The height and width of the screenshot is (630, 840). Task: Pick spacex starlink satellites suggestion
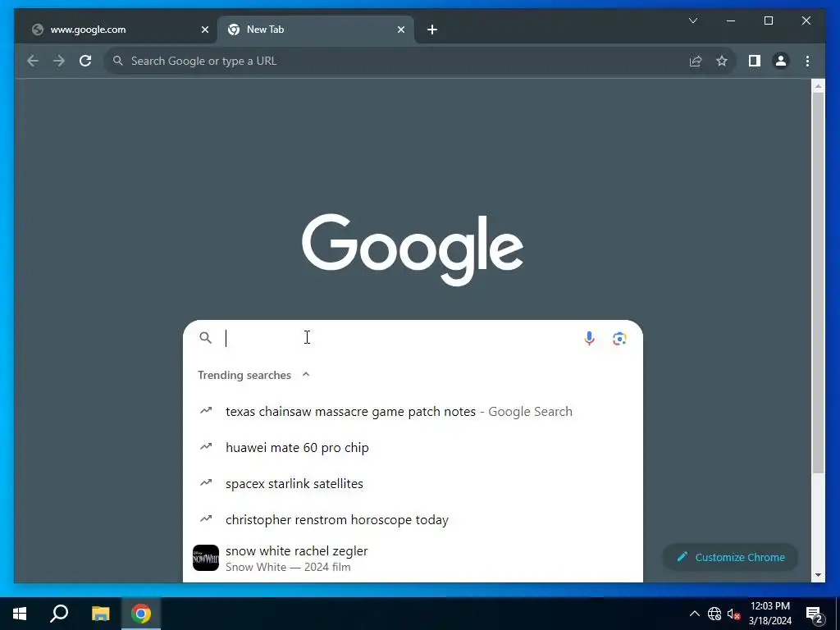413,483
